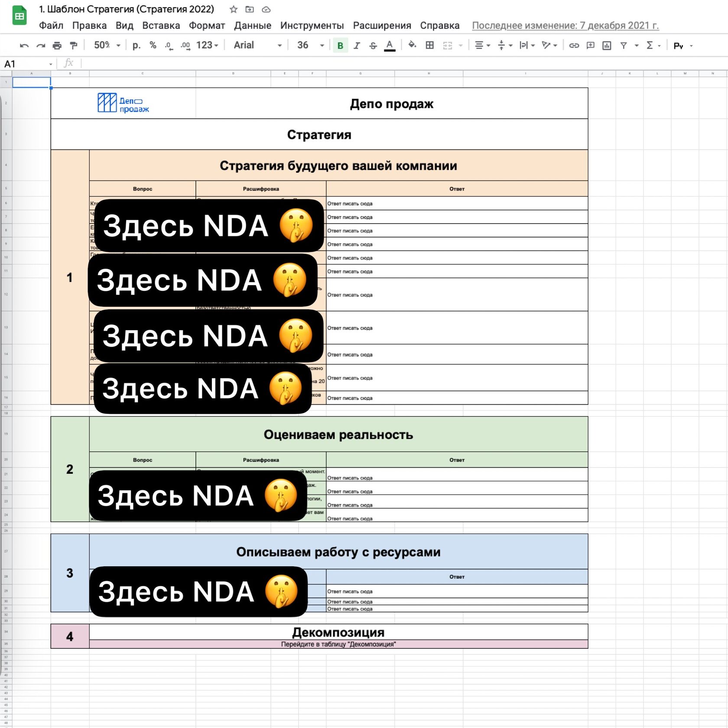The width and height of the screenshot is (728, 728).
Task: Open the Вставка menu
Action: click(x=161, y=26)
